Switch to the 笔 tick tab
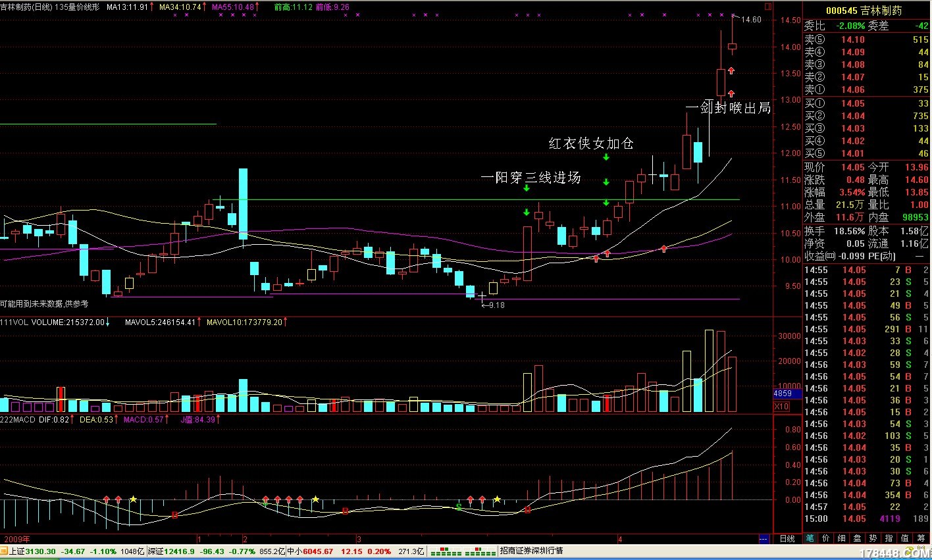 (x=810, y=538)
